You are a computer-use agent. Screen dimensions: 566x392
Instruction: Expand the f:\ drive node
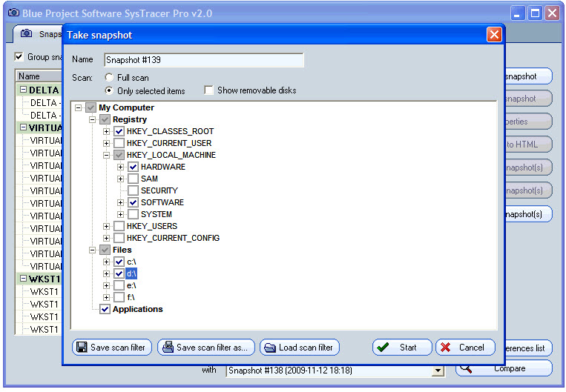(x=106, y=297)
